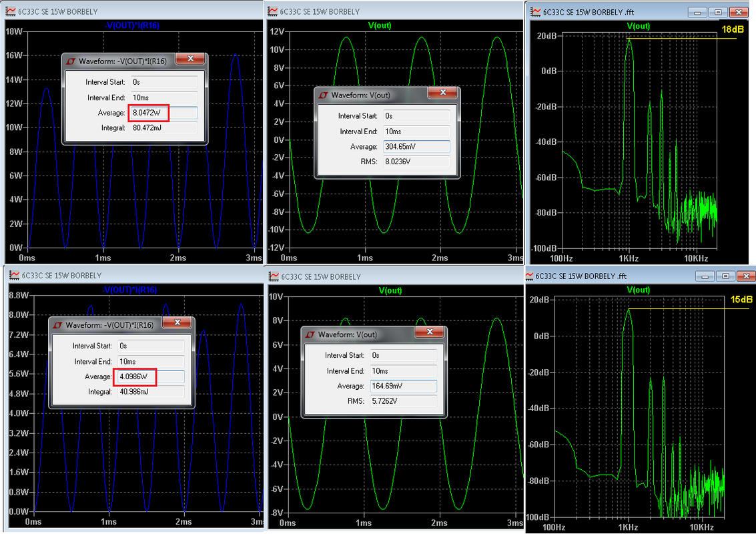Click the -12V axis label in the top-middle plot
Screen dimensions: 756x534
(276, 248)
